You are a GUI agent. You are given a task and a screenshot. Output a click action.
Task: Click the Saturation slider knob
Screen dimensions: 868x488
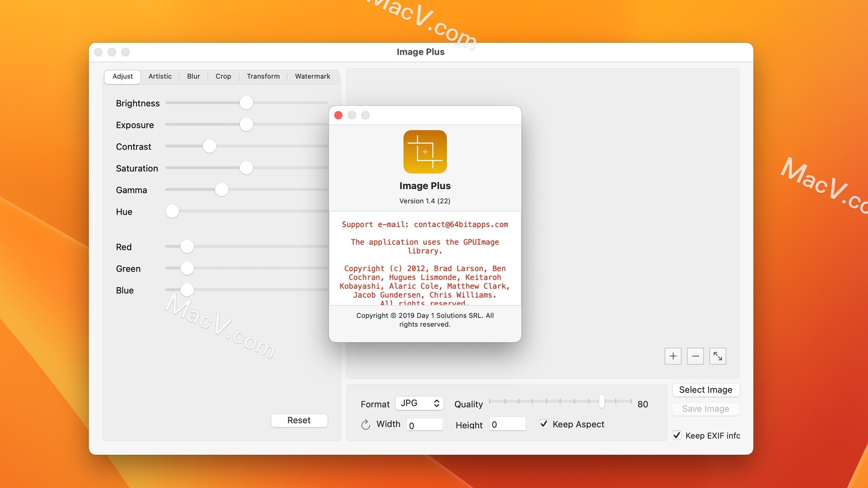coord(246,168)
